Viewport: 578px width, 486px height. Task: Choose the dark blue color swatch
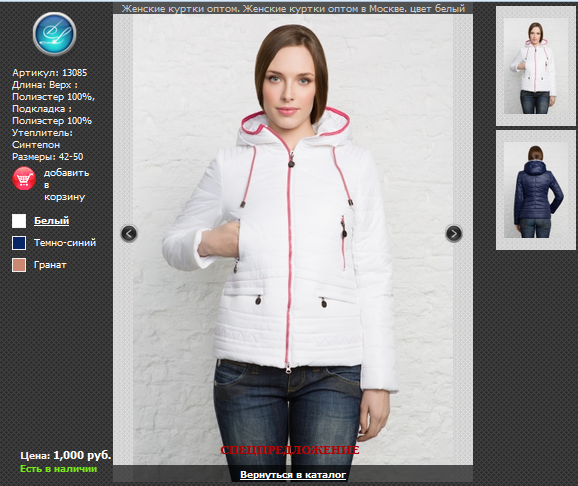coord(19,243)
